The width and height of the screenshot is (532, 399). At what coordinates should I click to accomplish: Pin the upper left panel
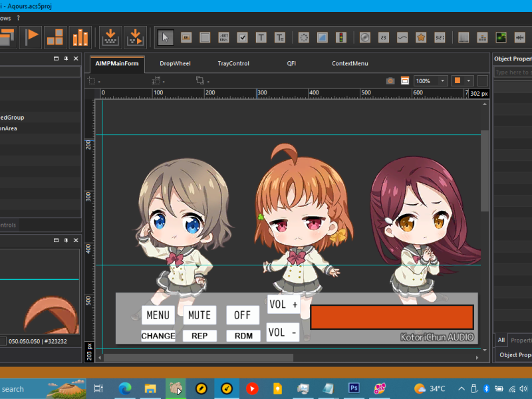coord(66,59)
